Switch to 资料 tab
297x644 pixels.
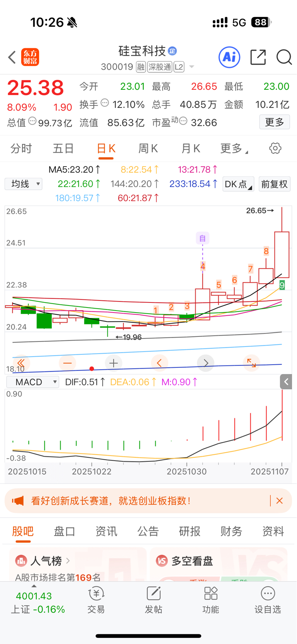click(x=273, y=531)
